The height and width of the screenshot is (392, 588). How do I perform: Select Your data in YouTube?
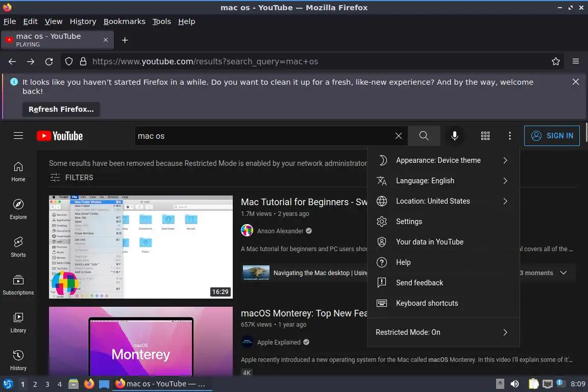click(443, 242)
